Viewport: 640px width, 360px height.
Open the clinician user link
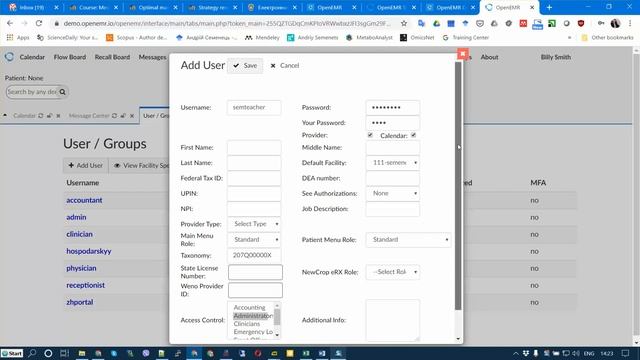coord(80,234)
